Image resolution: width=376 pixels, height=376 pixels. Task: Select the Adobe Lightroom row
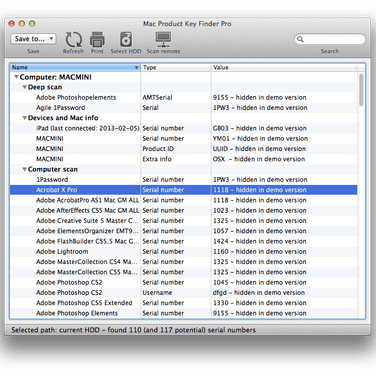pyautogui.click(x=183, y=252)
